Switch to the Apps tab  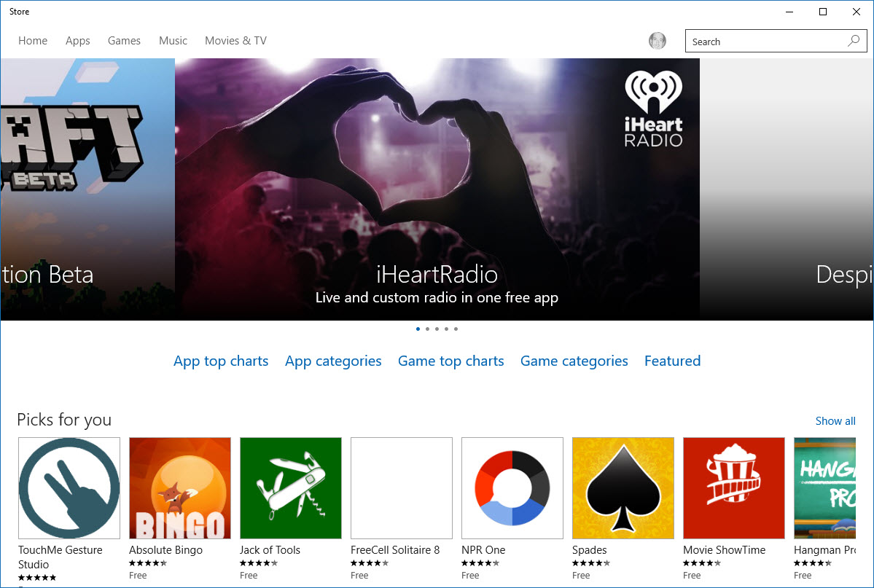tap(78, 41)
